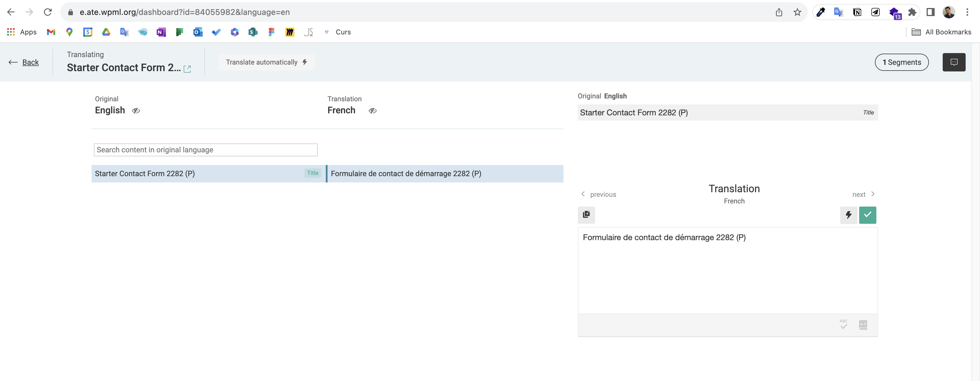This screenshot has height=381, width=980.
Task: Open the Extensions puzzle menu
Action: pos(912,12)
